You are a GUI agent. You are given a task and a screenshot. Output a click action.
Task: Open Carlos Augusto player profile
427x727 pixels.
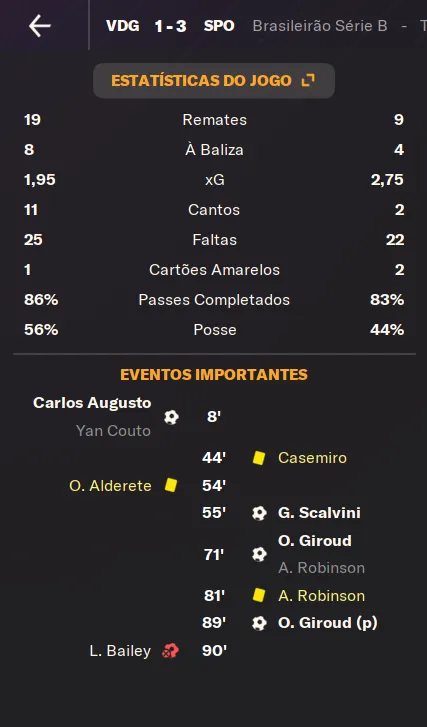pos(92,403)
